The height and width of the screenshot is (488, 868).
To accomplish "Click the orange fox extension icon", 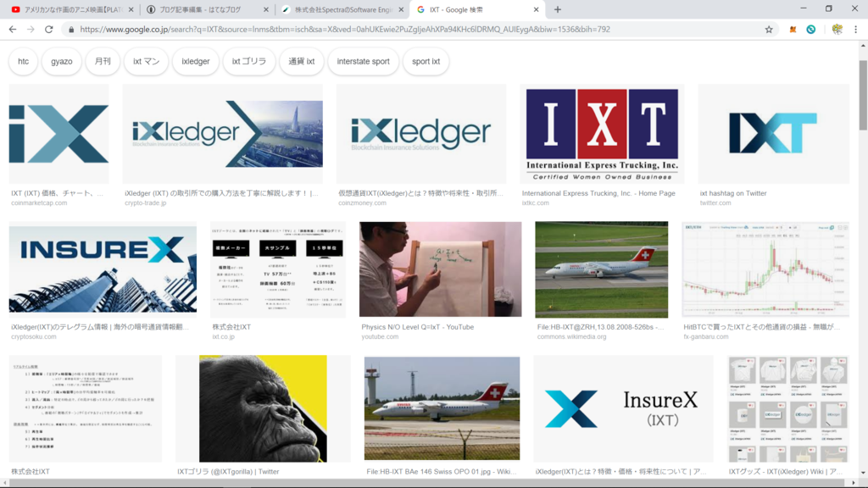I will pos(793,30).
